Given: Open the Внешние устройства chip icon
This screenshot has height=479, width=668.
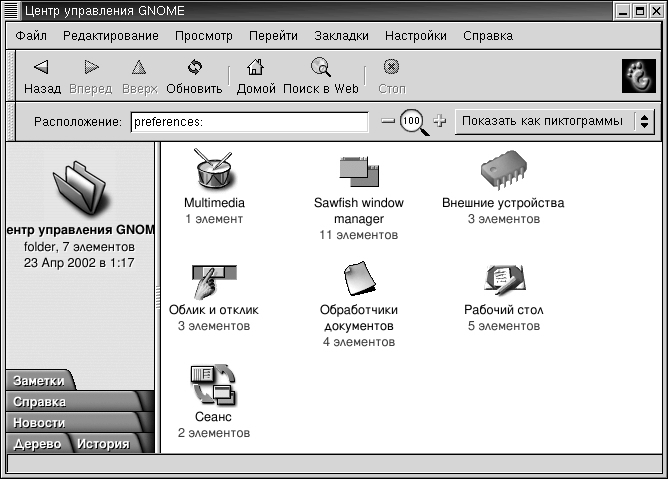Looking at the screenshot, I should pos(503,170).
